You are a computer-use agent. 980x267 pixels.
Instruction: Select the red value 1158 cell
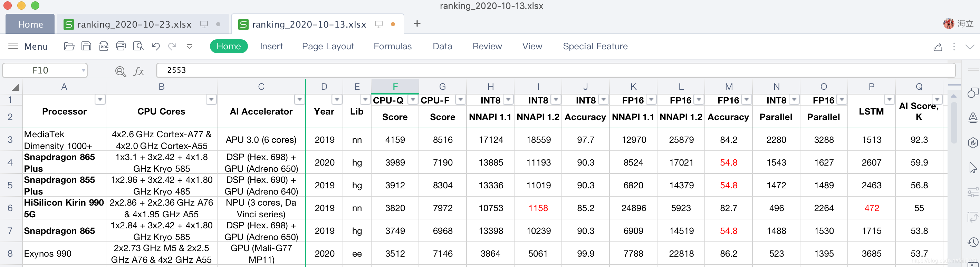click(x=538, y=208)
